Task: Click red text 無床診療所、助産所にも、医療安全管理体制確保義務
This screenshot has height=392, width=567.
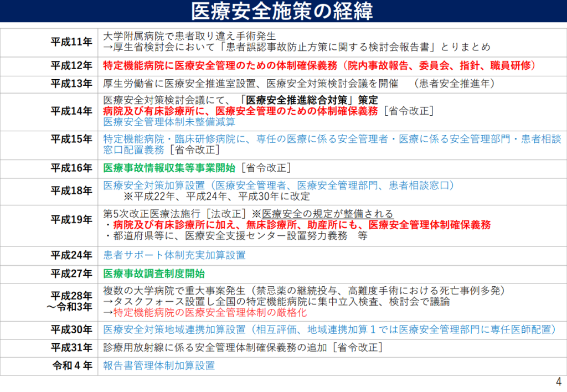Action: point(368,225)
